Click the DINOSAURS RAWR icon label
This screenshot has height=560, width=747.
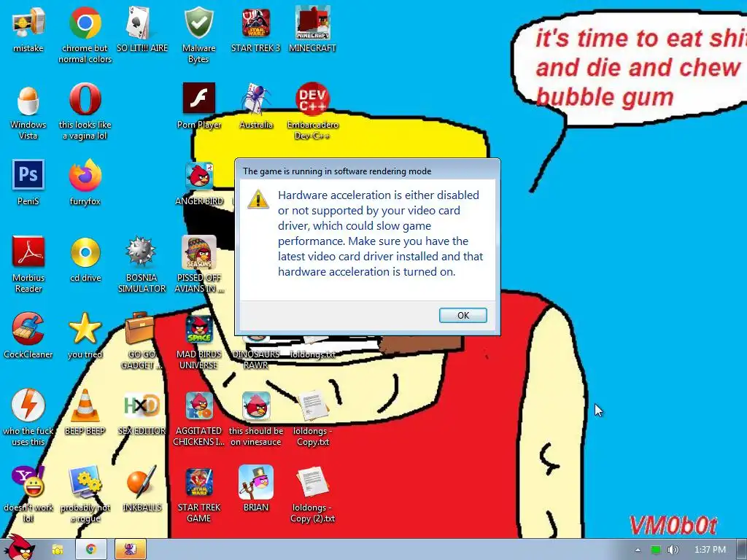pos(256,359)
